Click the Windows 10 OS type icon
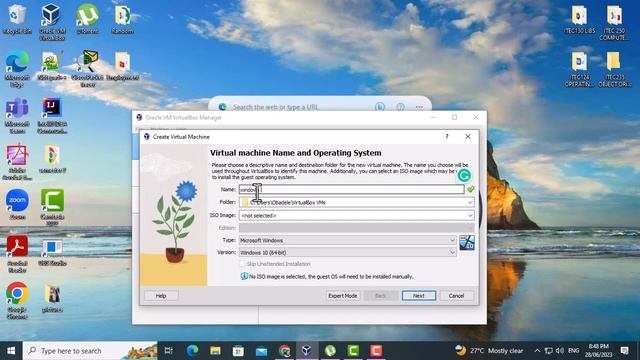640x360 pixels. click(467, 242)
